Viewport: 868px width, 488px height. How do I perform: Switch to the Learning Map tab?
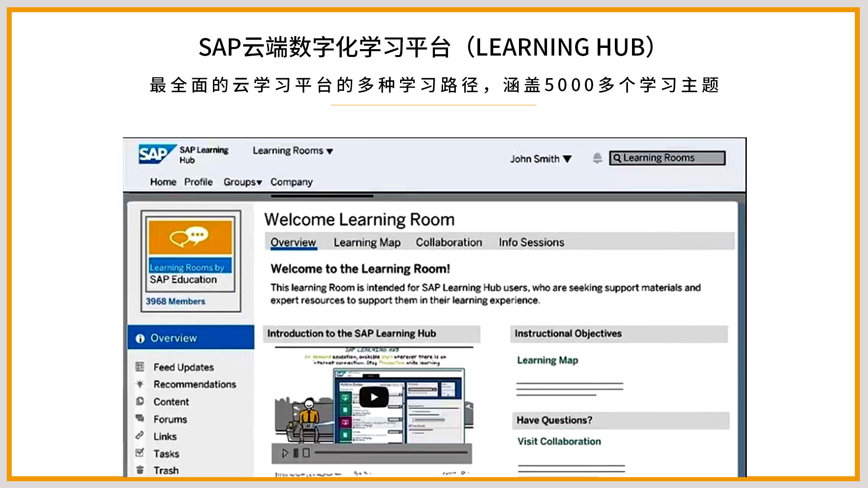[367, 243]
